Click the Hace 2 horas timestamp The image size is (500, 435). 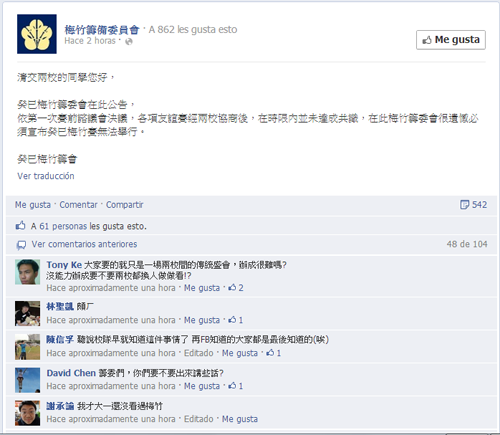click(90, 41)
